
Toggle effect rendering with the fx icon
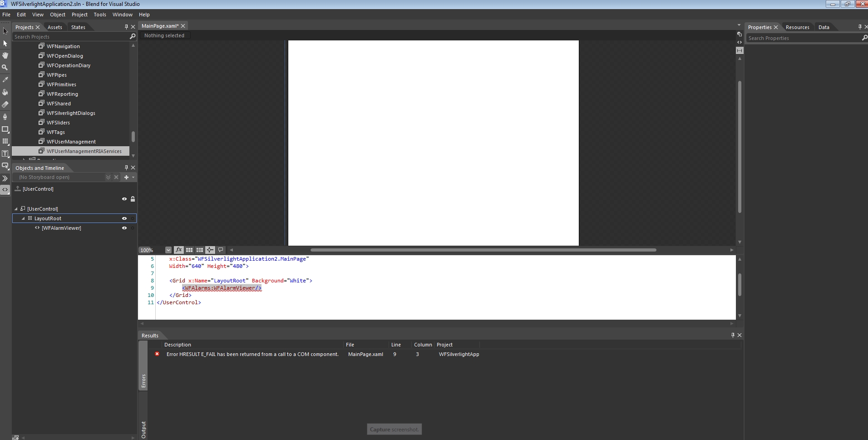179,250
